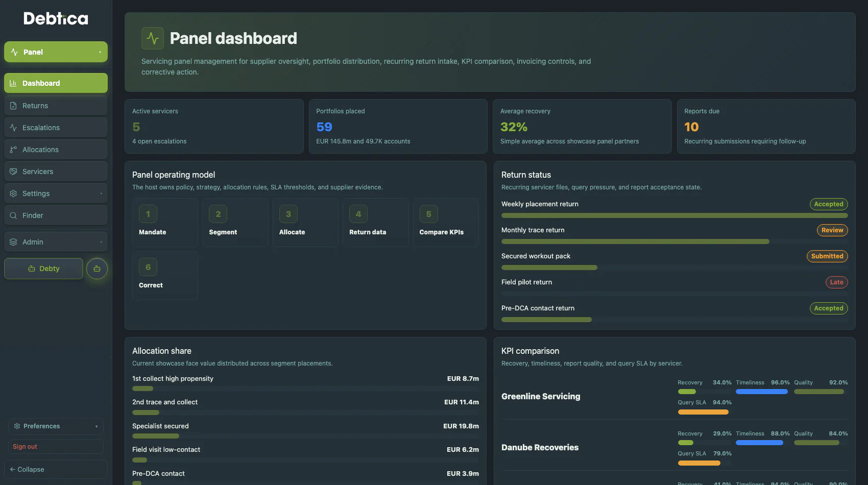Click the 'Pre-DCA contact' allocation row label
This screenshot has height=485, width=868.
[x=158, y=474]
